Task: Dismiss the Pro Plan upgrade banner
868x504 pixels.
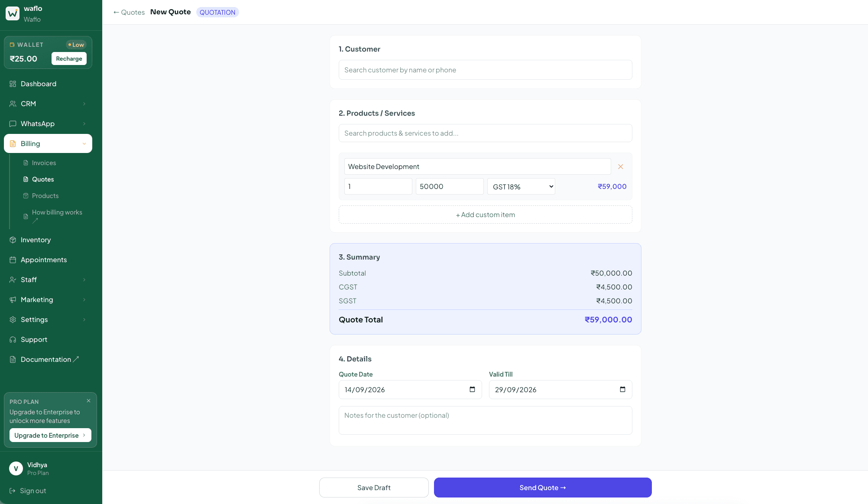Action: (88, 401)
